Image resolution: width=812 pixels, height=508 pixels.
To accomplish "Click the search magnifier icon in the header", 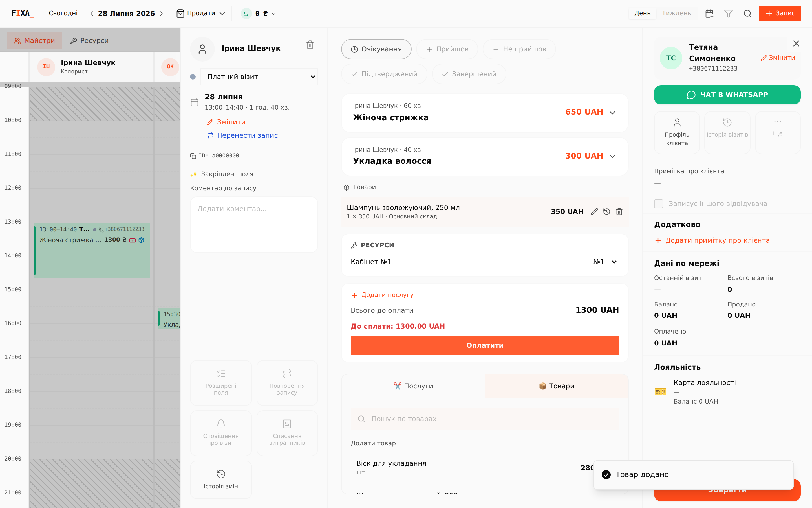I will 748,14.
